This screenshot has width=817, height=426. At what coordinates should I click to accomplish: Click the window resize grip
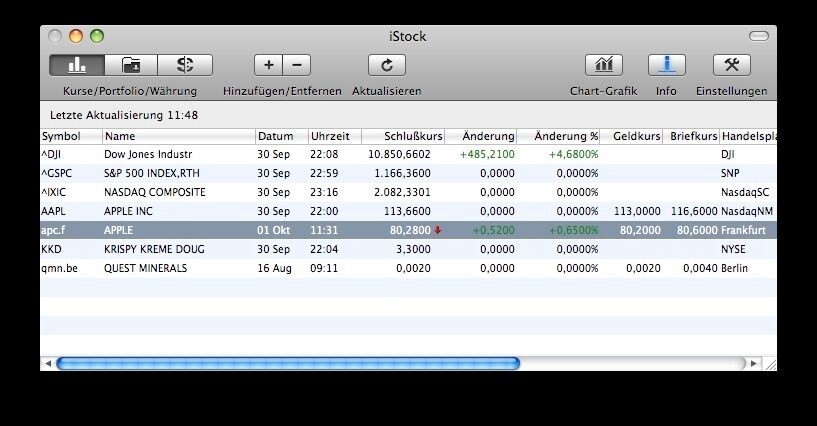(x=770, y=364)
